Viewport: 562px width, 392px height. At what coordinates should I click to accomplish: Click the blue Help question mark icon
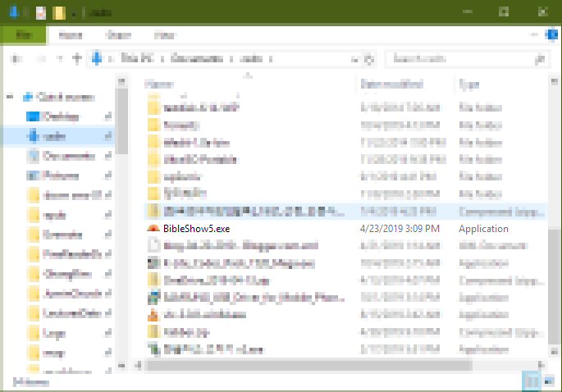click(551, 36)
